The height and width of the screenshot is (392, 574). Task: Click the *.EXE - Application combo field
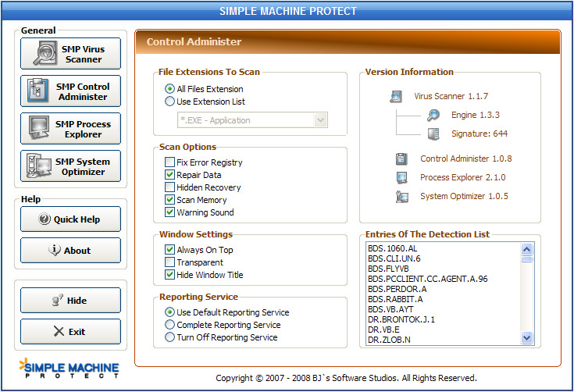252,120
